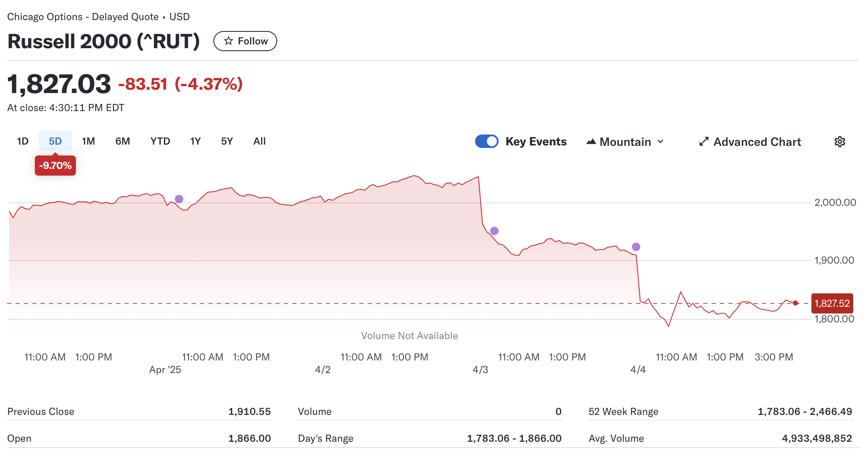Screen dimensions: 868x456
Task: Click the purple event dot near 4/4
Action: [636, 247]
